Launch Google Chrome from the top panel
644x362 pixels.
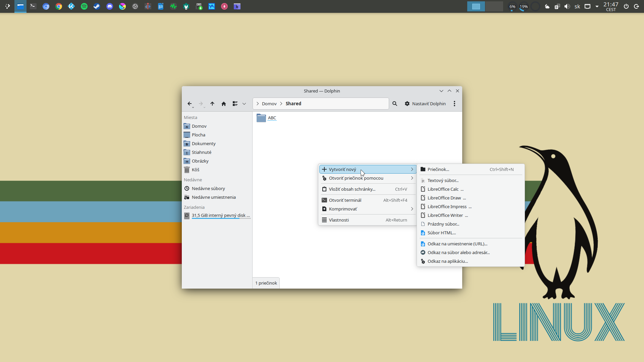pyautogui.click(x=59, y=6)
